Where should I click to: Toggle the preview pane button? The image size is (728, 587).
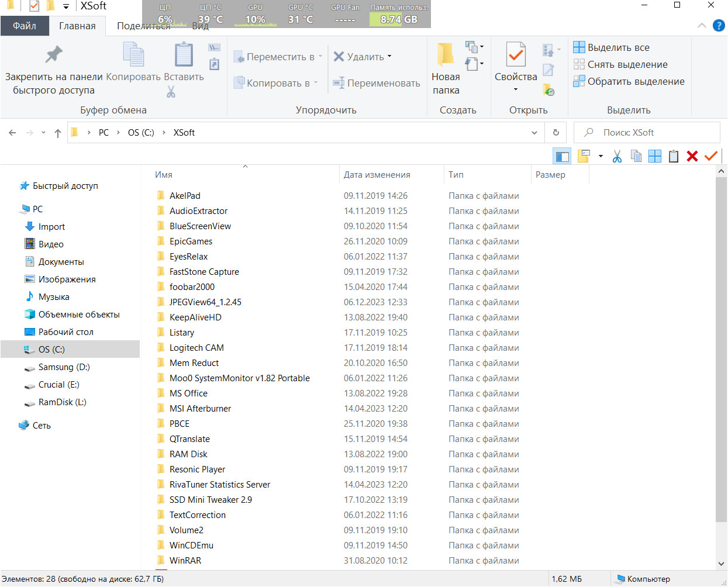[x=562, y=156]
